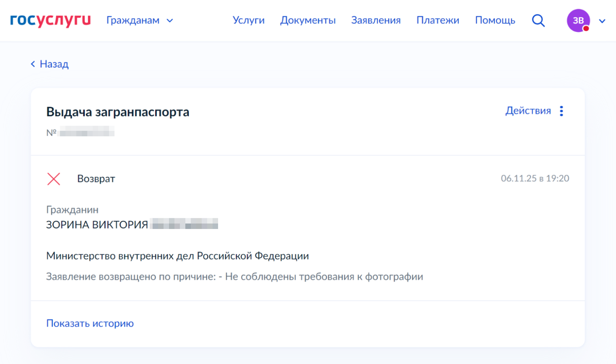Click the blurred application number after №
Viewport: 616px width, 364px height.
click(87, 132)
